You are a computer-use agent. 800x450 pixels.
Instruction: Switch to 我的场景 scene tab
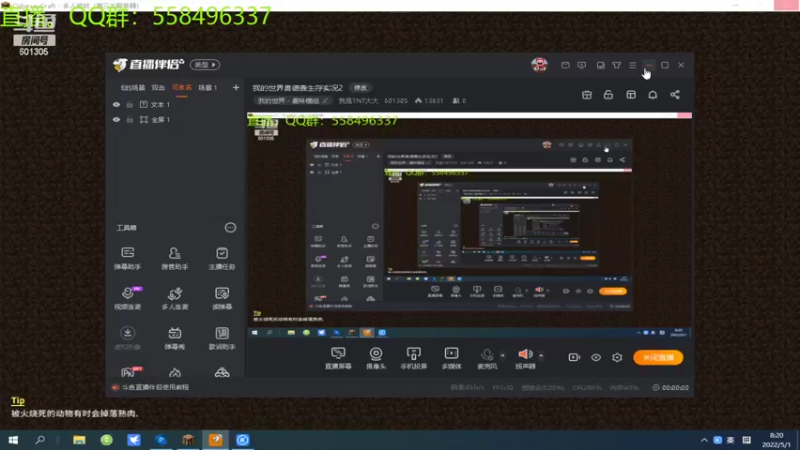pos(133,88)
